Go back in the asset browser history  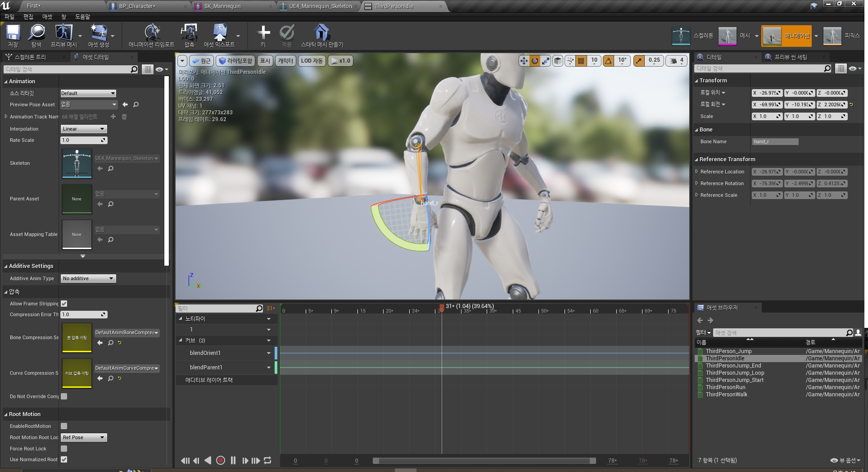tap(700, 320)
